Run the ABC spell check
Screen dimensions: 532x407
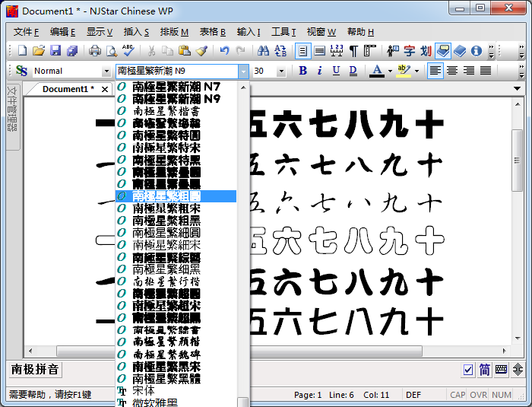[128, 51]
